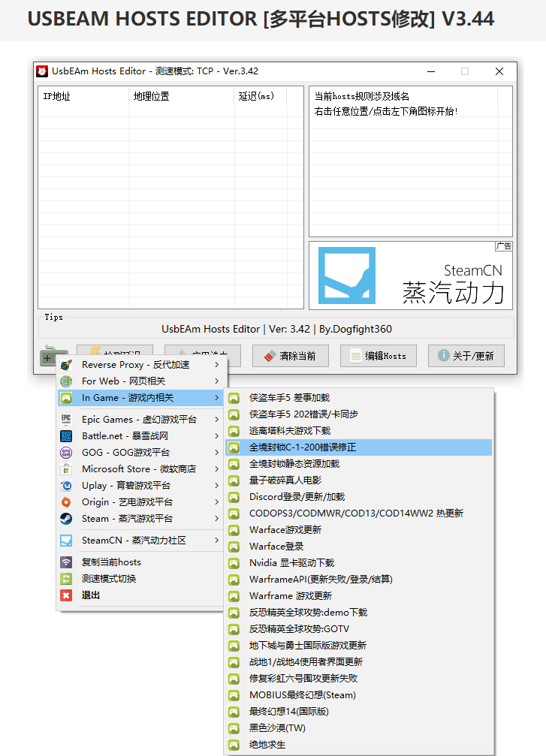
Task: Expand the Battle.net submenu arrow
Action: coord(216,436)
